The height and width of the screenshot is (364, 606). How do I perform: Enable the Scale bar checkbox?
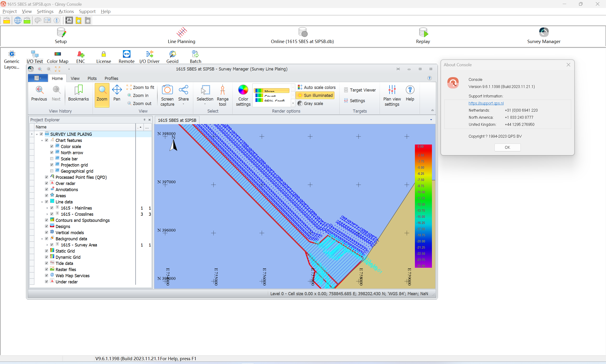click(x=52, y=159)
